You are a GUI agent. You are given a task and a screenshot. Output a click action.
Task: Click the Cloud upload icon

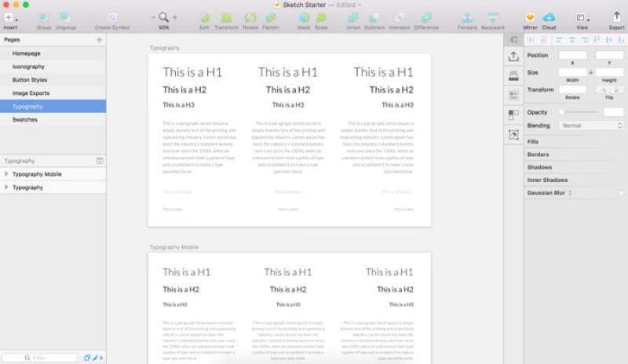coord(549,17)
